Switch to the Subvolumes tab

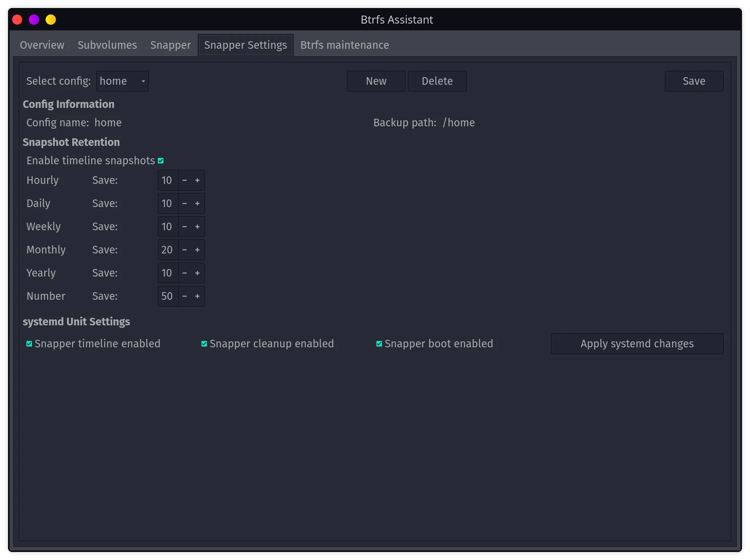[x=107, y=45]
